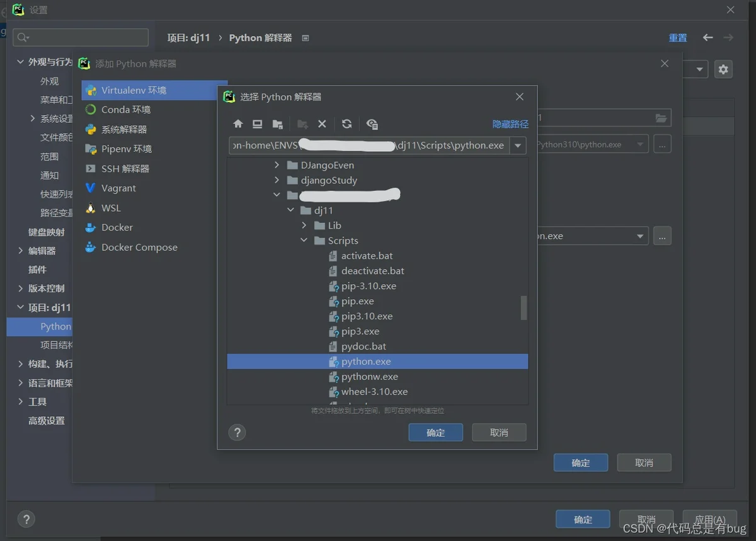Open the path history dropdown in file chooser

tap(518, 145)
